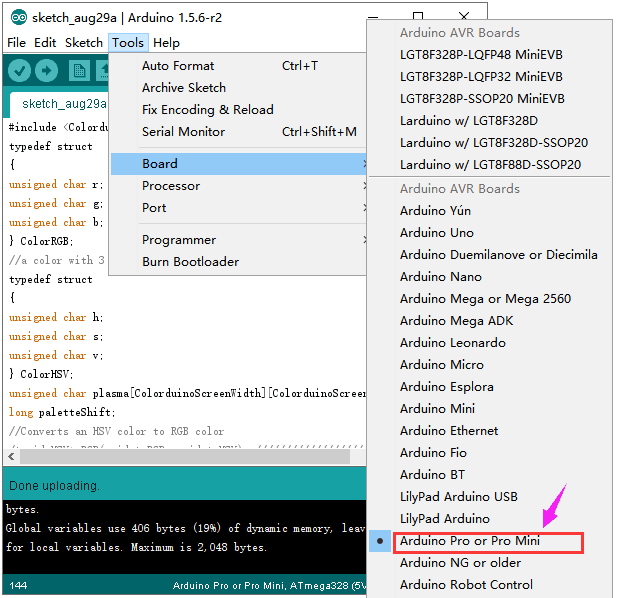Close the open Tools menu
The width and height of the screenshot is (621, 598).
(x=128, y=42)
